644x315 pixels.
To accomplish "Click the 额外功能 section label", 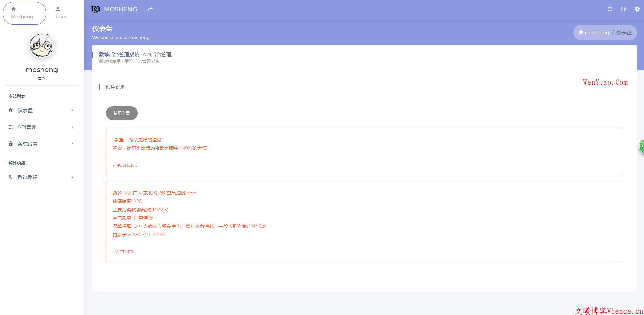I will pyautogui.click(x=17, y=163).
